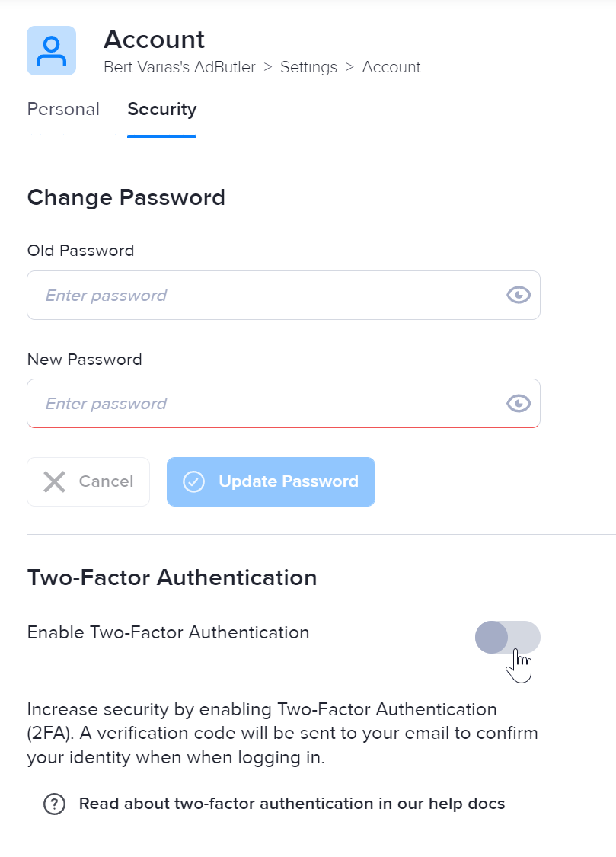This screenshot has height=857, width=616.
Task: Click the Change Password heading
Action: coord(126,197)
